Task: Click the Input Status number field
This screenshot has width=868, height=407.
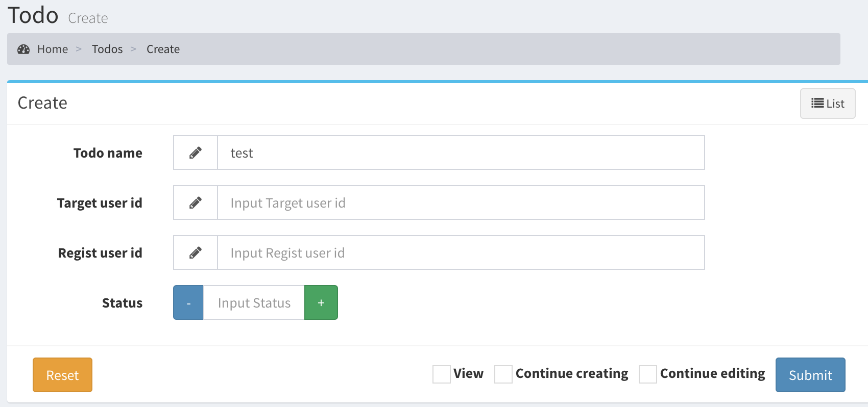Action: 254,302
